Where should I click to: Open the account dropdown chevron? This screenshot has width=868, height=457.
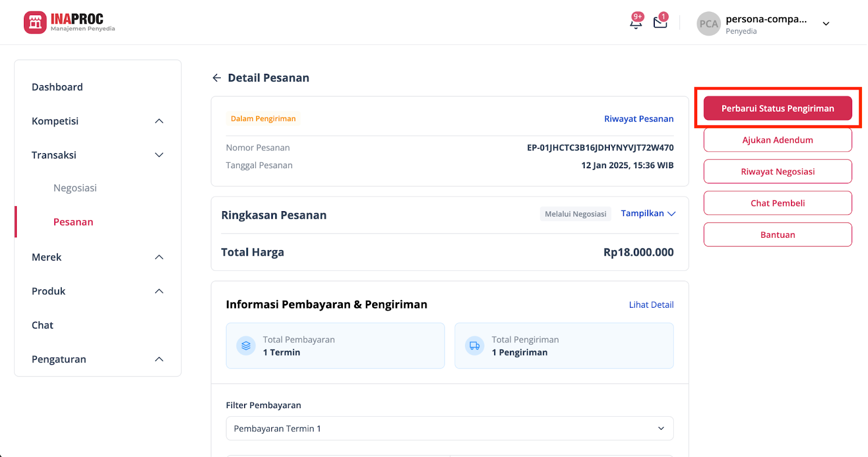click(x=826, y=24)
